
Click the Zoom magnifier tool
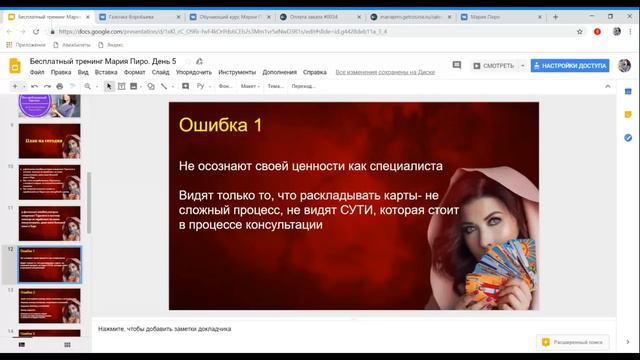click(x=87, y=87)
